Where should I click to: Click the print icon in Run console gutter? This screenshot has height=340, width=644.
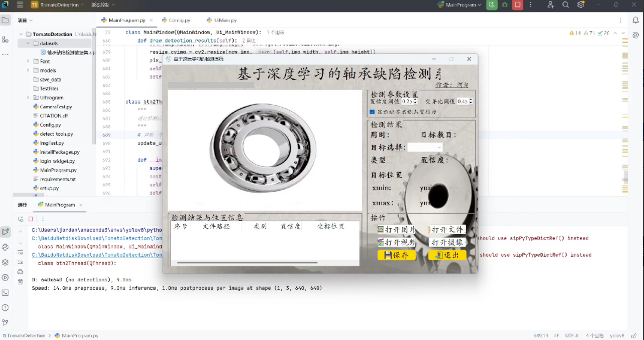click(x=20, y=272)
